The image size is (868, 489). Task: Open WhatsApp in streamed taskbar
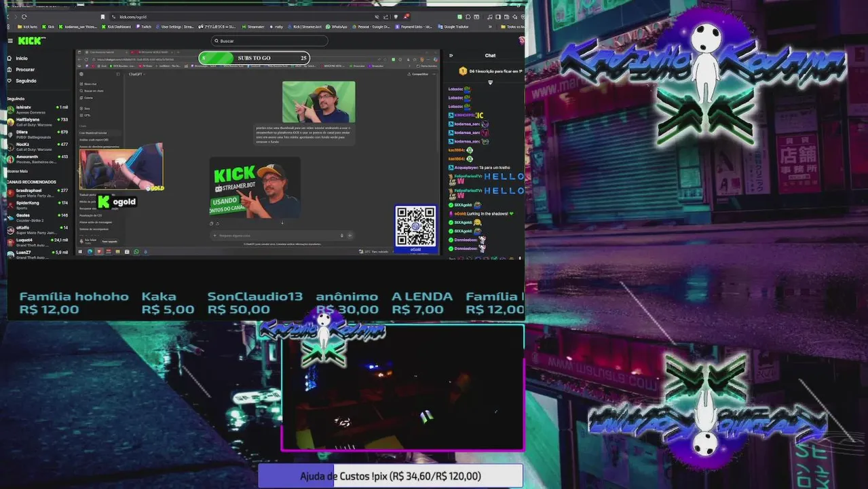pyautogui.click(x=136, y=252)
